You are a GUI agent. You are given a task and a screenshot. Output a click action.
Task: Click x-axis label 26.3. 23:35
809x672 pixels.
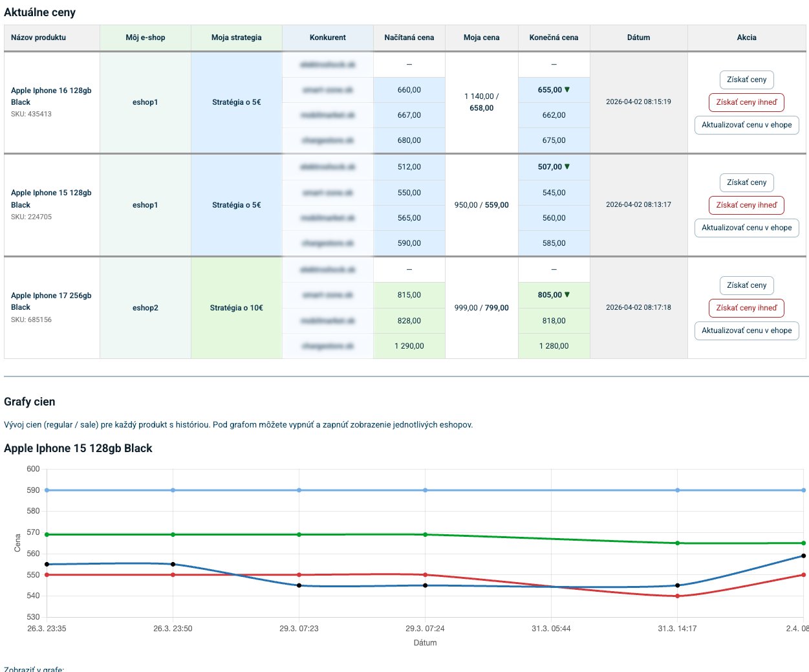click(x=47, y=629)
